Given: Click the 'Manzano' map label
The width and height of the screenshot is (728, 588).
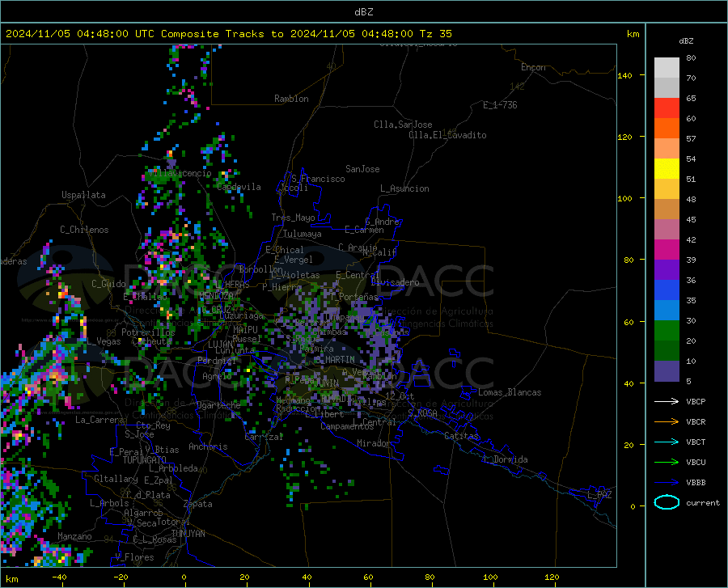Looking at the screenshot, I should click(74, 536).
